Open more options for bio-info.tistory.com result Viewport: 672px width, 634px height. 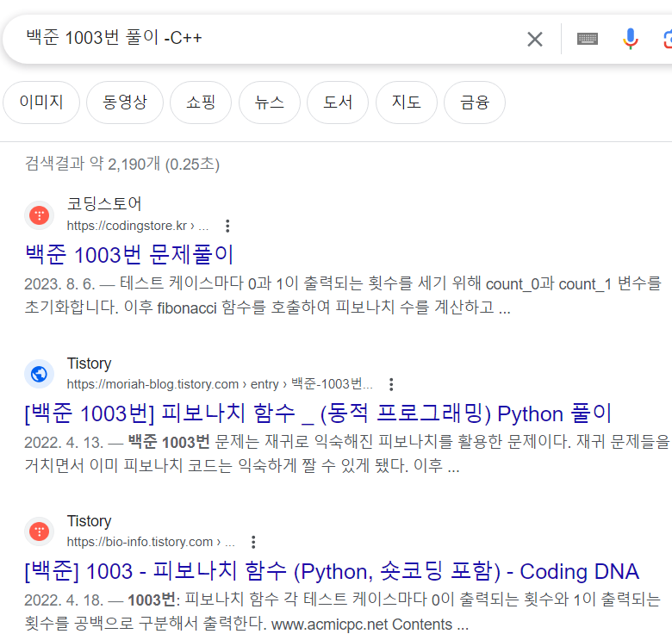point(253,542)
